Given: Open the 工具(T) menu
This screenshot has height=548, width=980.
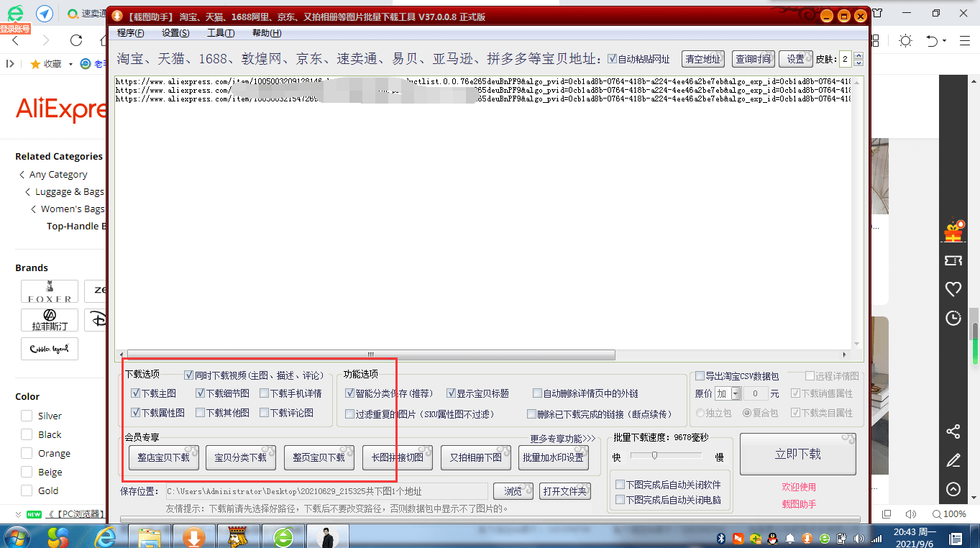Looking at the screenshot, I should coord(221,33).
